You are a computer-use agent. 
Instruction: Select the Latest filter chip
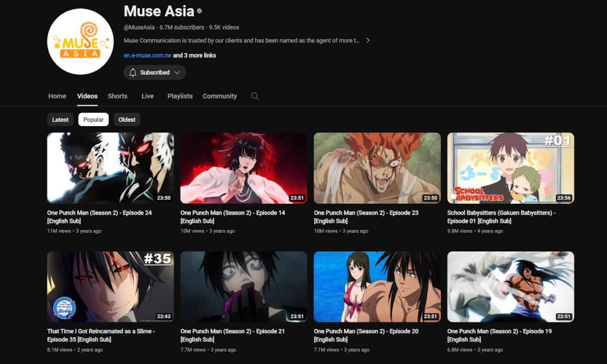[60, 119]
